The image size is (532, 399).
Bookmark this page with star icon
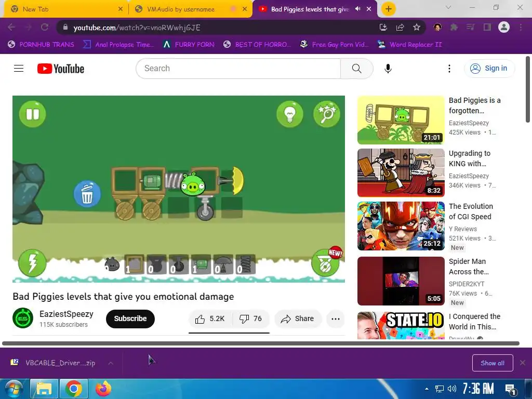(417, 27)
